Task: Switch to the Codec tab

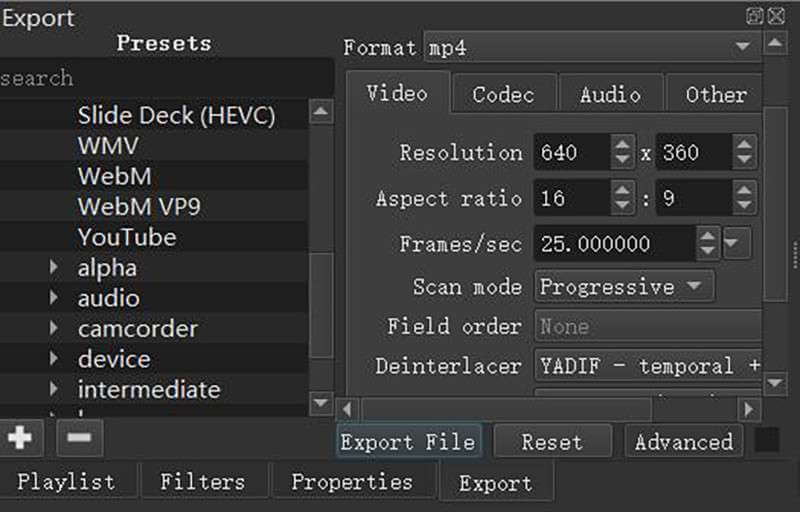Action: coord(503,95)
